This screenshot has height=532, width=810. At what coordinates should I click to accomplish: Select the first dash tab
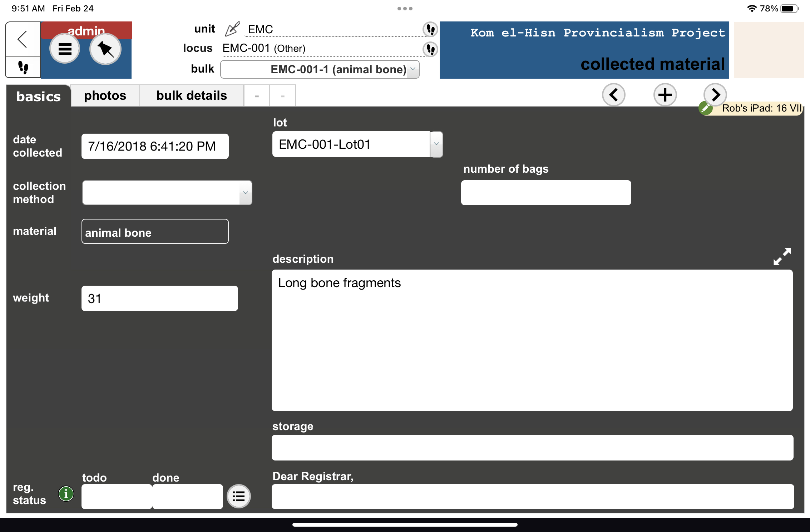(x=257, y=95)
